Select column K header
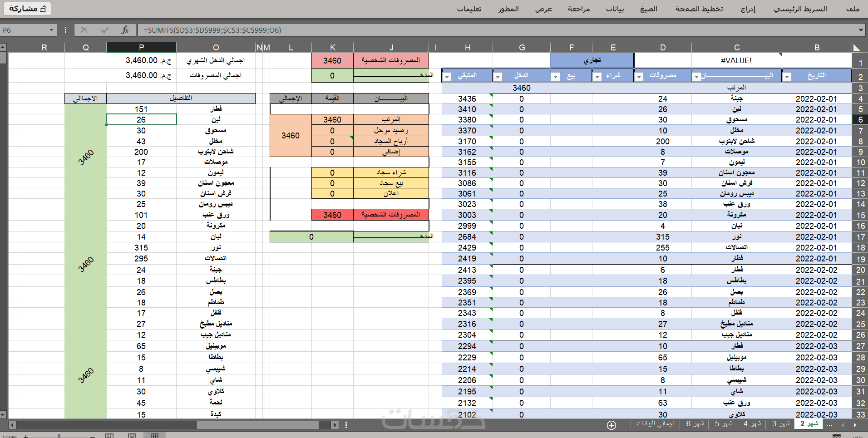868x438 pixels. click(x=332, y=47)
